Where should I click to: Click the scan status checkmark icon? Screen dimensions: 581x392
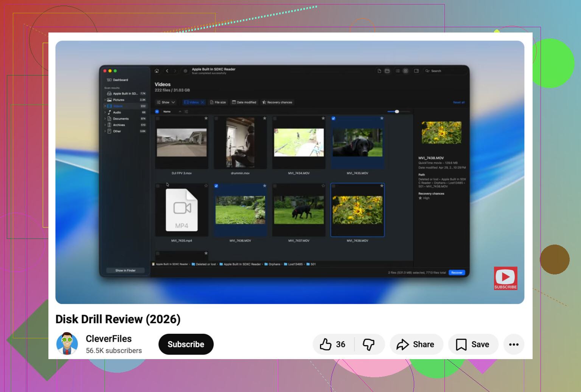(x=185, y=71)
